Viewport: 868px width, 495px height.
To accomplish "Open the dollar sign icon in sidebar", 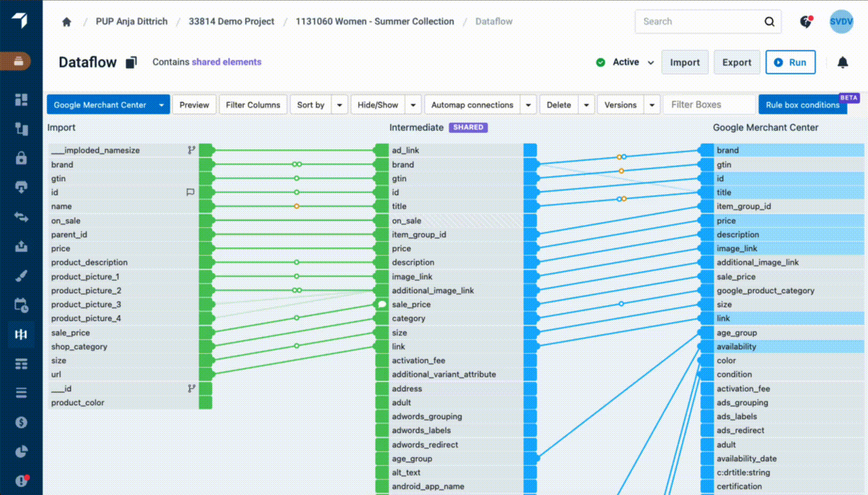I will click(21, 422).
